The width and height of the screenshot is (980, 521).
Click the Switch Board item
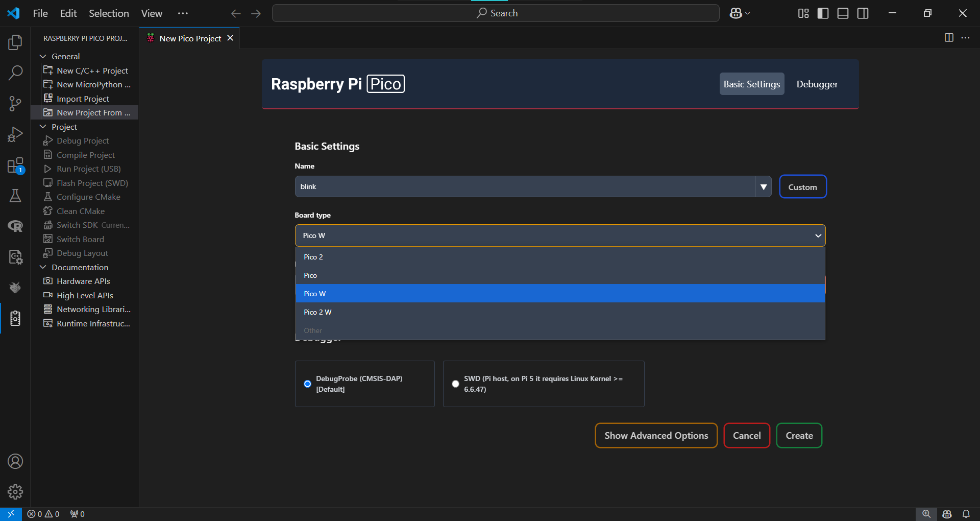[x=85, y=239]
